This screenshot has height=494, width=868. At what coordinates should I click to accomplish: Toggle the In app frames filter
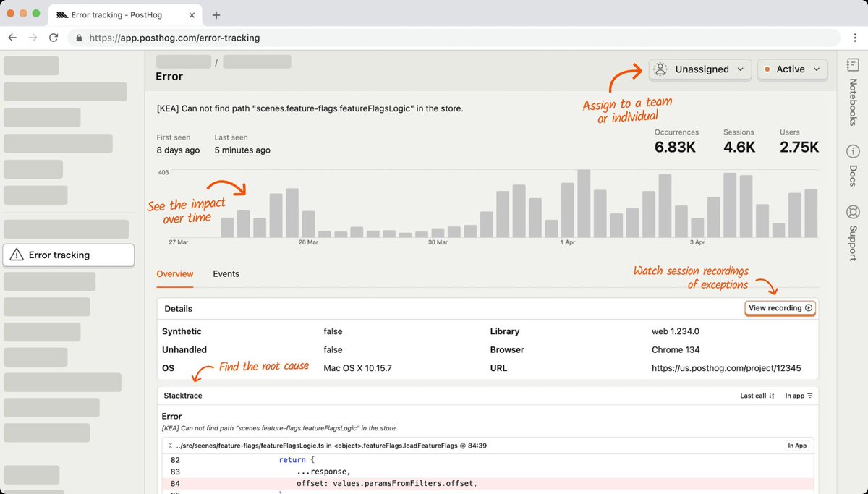click(799, 396)
